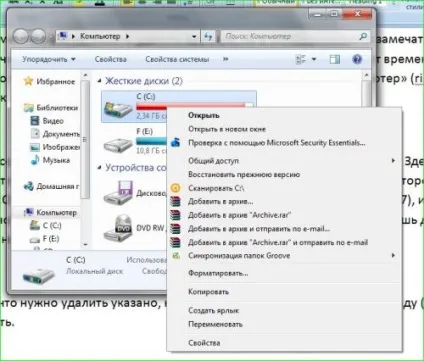This screenshot has width=424, height=361.
Task: Open the view options dropdown arrow
Action: point(314,59)
